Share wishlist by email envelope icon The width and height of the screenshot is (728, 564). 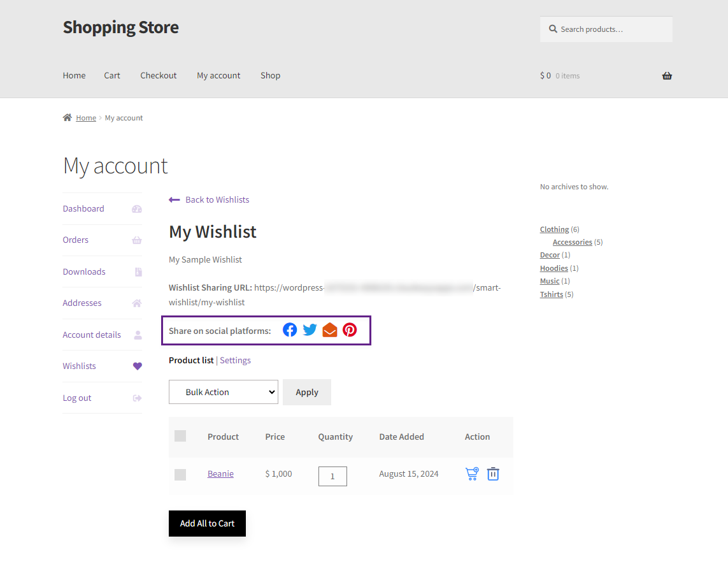click(x=330, y=330)
